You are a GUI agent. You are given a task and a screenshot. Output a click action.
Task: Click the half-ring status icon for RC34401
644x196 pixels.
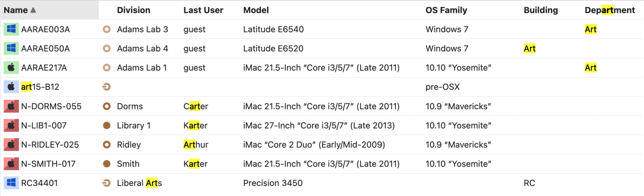point(106,183)
